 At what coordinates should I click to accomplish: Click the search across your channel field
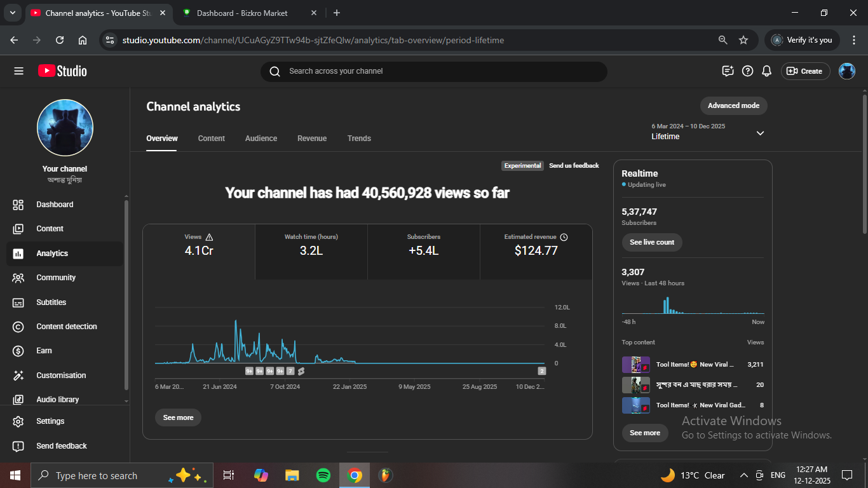click(x=433, y=71)
